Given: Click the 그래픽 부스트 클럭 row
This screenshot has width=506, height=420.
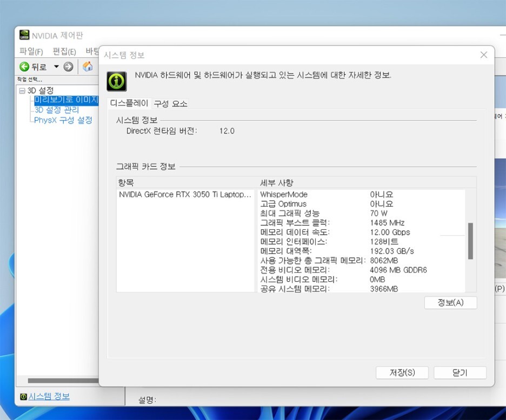Looking at the screenshot, I should [362, 223].
